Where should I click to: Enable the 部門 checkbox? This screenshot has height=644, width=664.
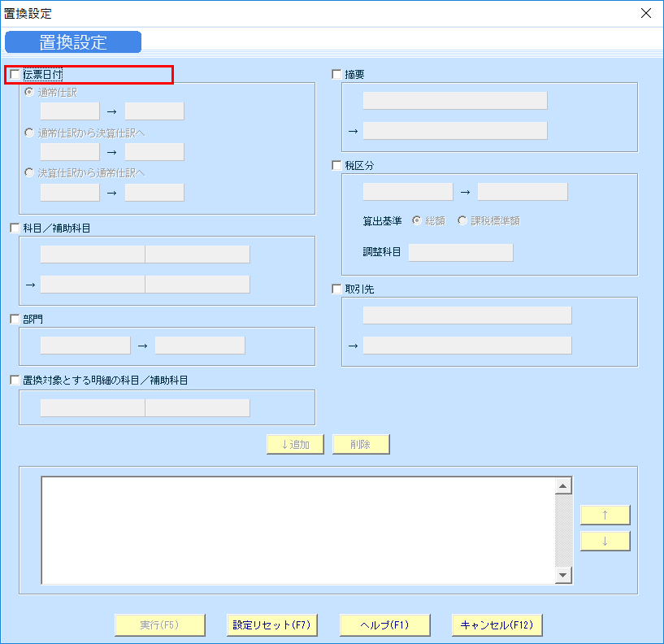pyautogui.click(x=14, y=319)
